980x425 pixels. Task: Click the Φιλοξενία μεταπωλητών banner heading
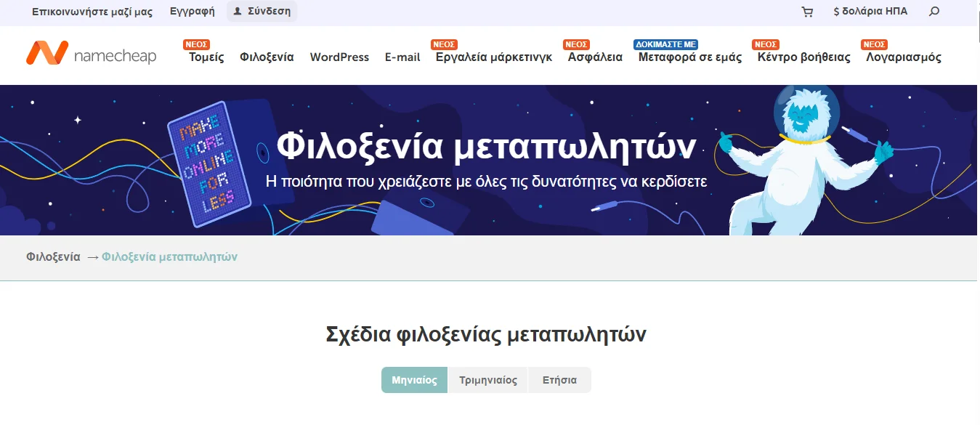click(x=486, y=147)
